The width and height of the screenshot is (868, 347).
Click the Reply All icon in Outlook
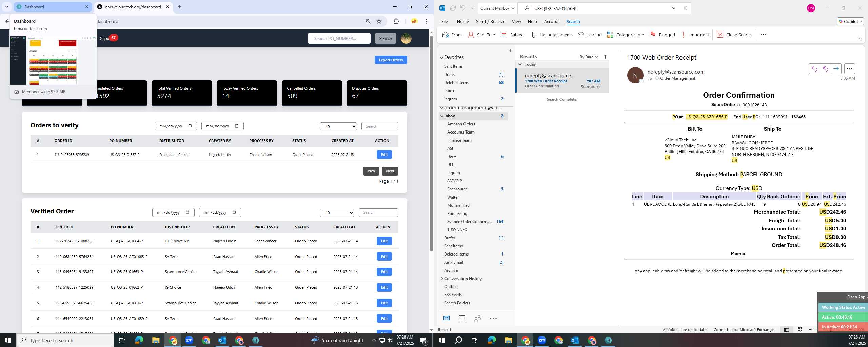click(x=825, y=69)
